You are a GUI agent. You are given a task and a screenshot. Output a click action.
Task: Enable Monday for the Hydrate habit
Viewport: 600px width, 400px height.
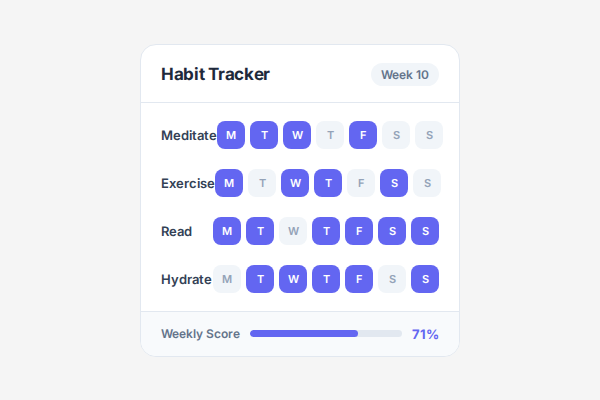pos(227,279)
